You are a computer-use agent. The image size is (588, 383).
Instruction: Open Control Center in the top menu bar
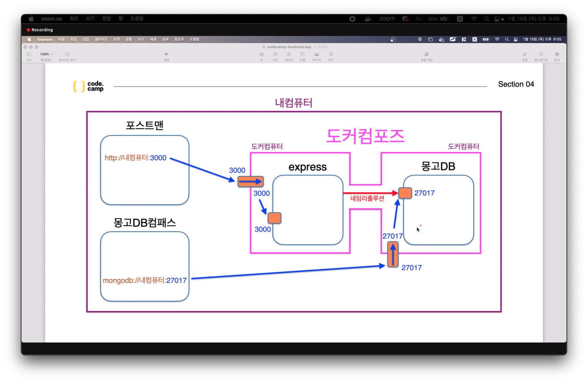(x=497, y=19)
